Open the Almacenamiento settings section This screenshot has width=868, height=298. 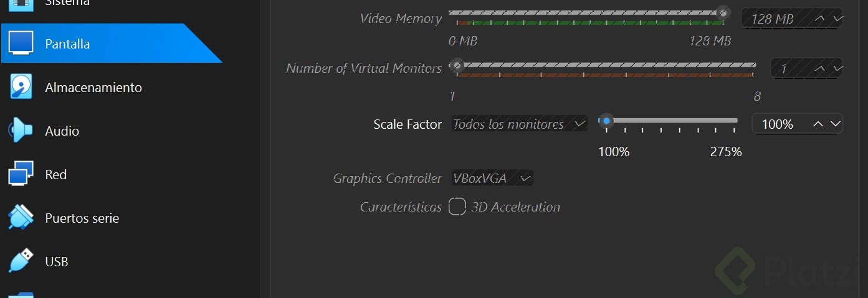coord(93,88)
